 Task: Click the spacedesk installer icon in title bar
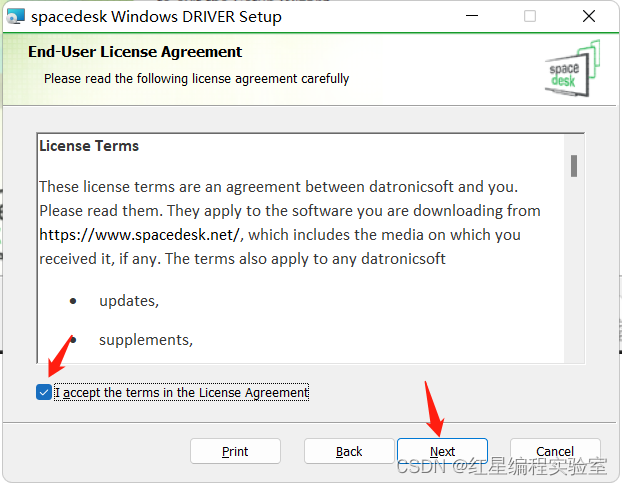16,16
